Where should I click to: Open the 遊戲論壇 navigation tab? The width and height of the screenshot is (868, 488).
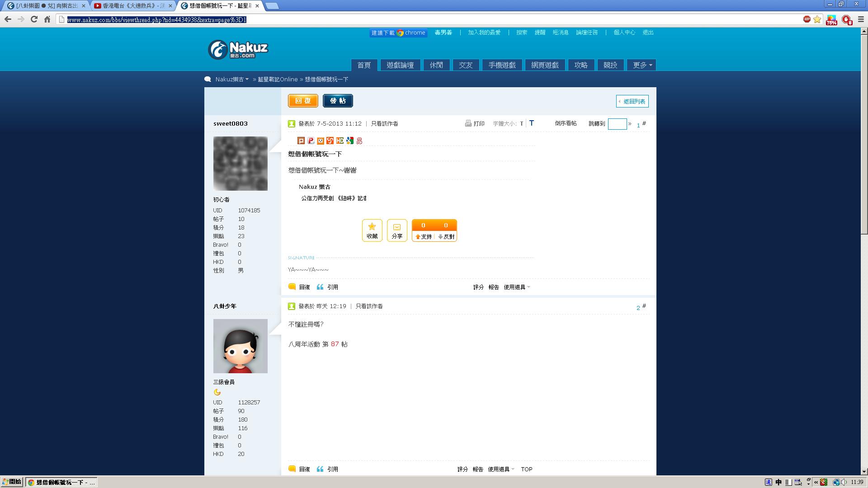[400, 65]
